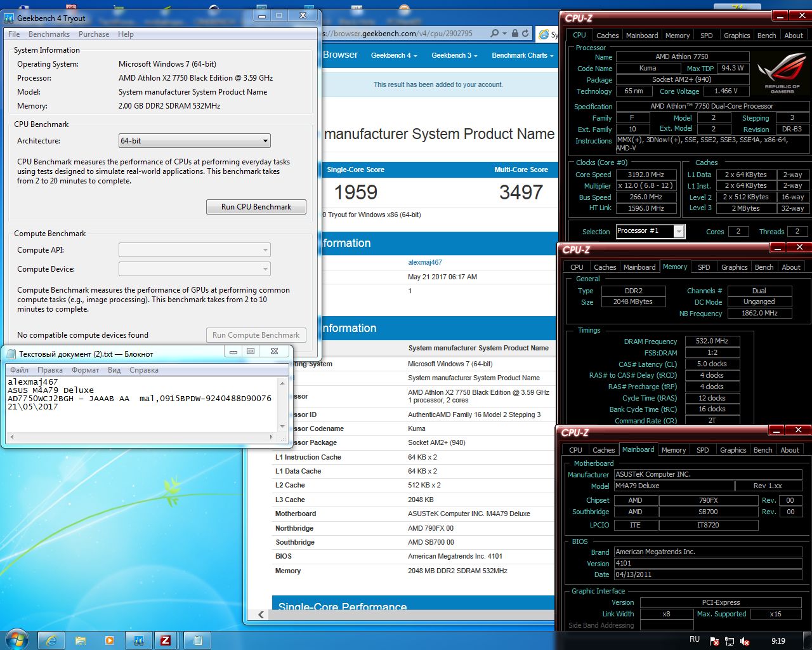Click the DRAM Frequency 532.0 MHz value
The width and height of the screenshot is (812, 650).
(712, 341)
